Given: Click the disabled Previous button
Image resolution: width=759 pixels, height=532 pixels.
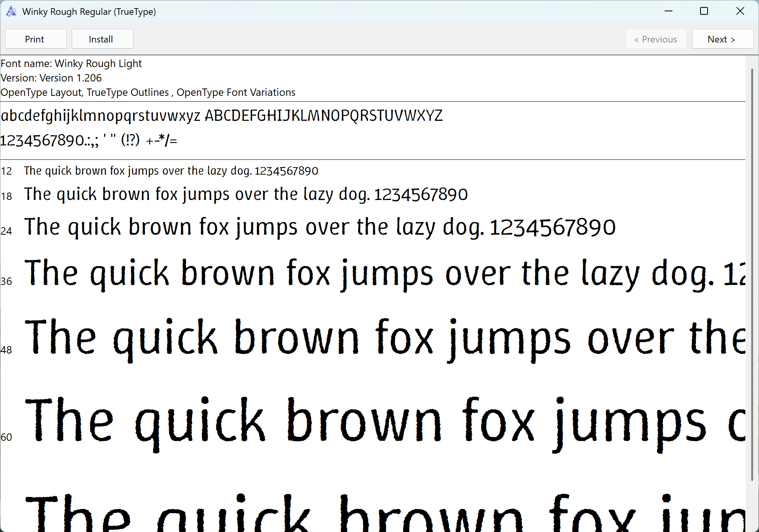Looking at the screenshot, I should [656, 39].
